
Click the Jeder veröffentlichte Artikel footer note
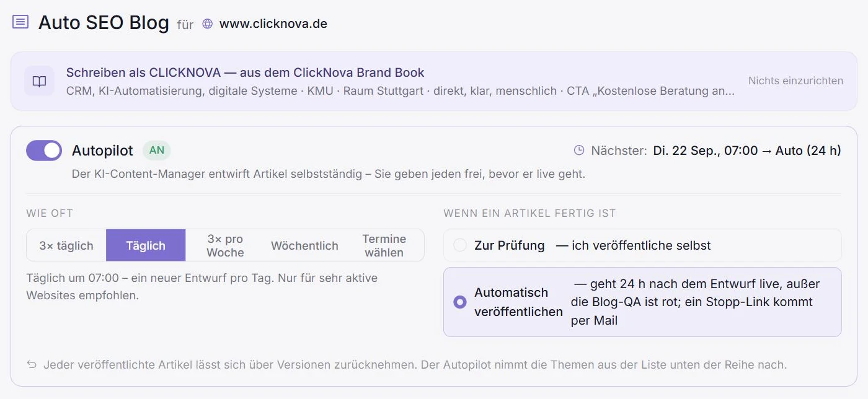pyautogui.click(x=415, y=365)
